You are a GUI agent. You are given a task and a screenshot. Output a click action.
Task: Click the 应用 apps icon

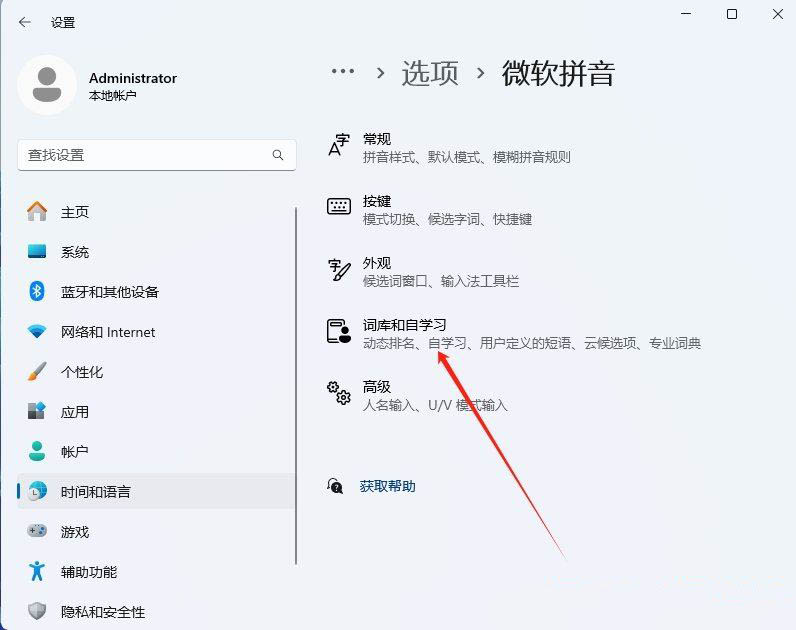point(37,411)
